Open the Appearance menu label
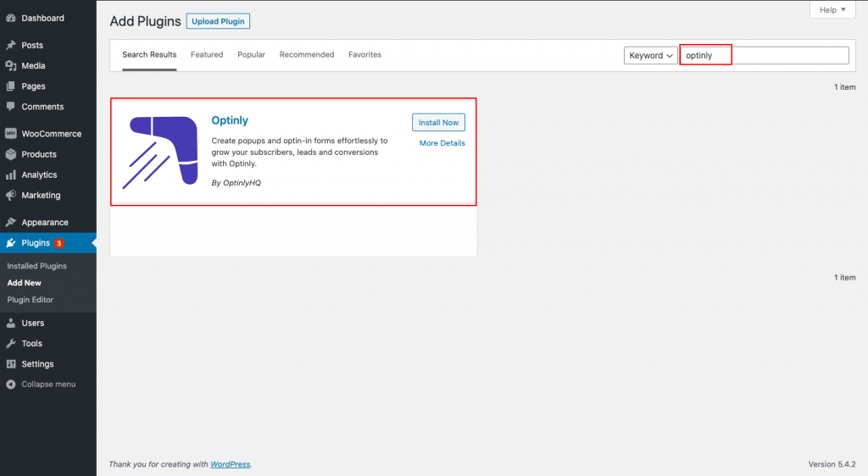 click(x=45, y=222)
